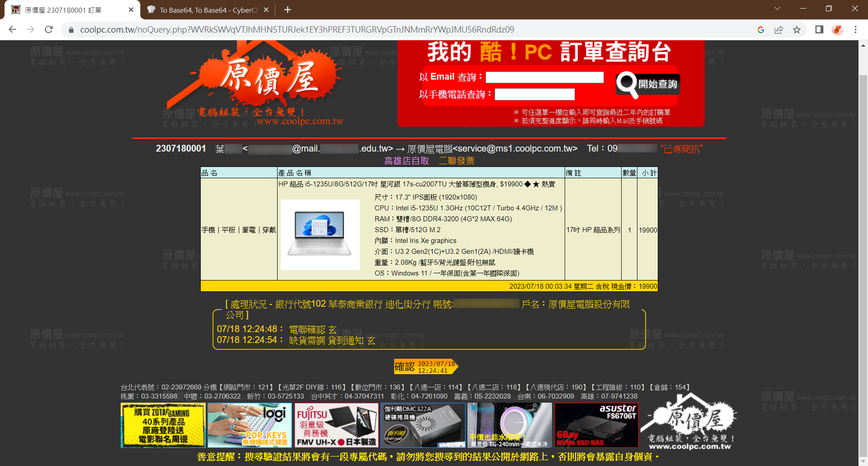This screenshot has width=868, height=466.
Task: Click the 17吋 HP 超品系列 remark cell
Action: tap(593, 230)
